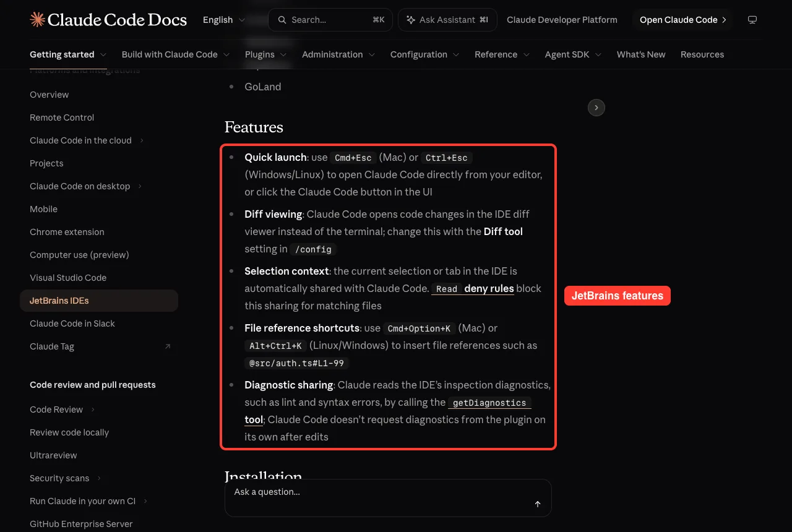Open the Remote Control sidebar page

click(x=62, y=118)
